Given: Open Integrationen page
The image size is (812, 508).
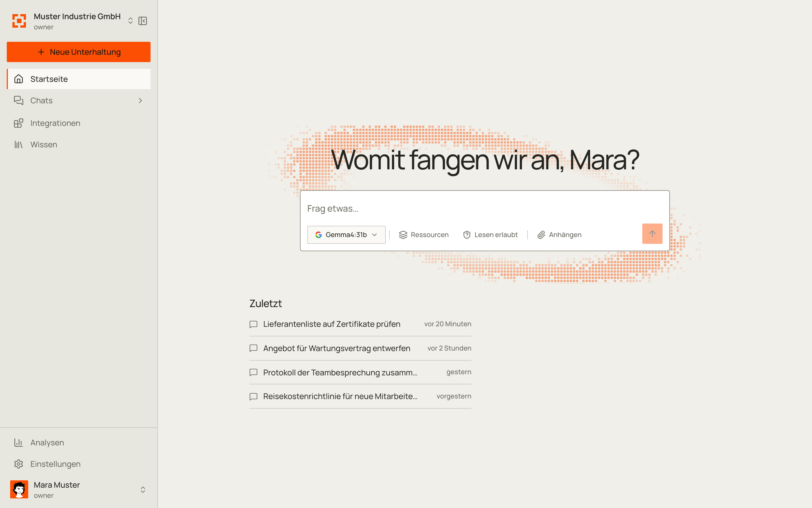Looking at the screenshot, I should [x=78, y=123].
